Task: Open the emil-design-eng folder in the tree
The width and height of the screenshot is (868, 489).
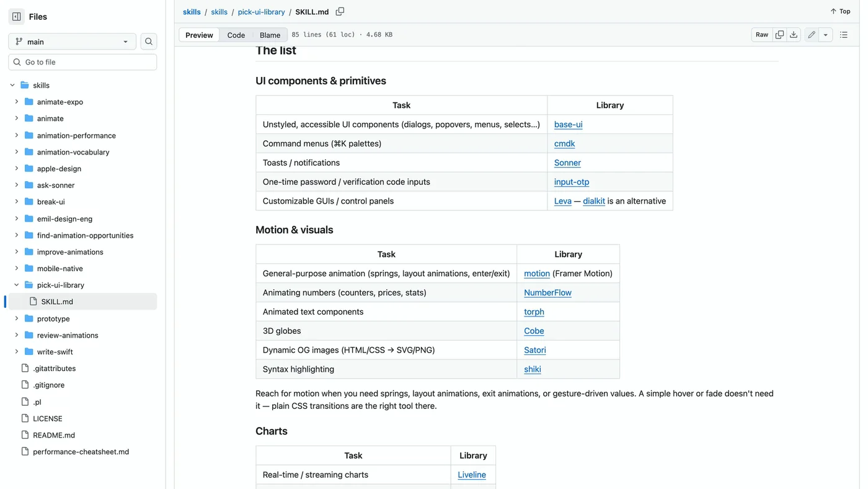Action: coord(64,218)
